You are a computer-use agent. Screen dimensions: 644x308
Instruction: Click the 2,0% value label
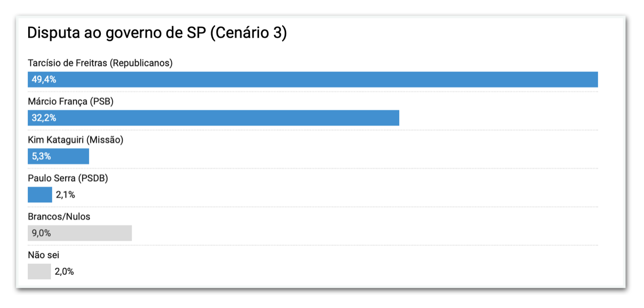tap(65, 272)
